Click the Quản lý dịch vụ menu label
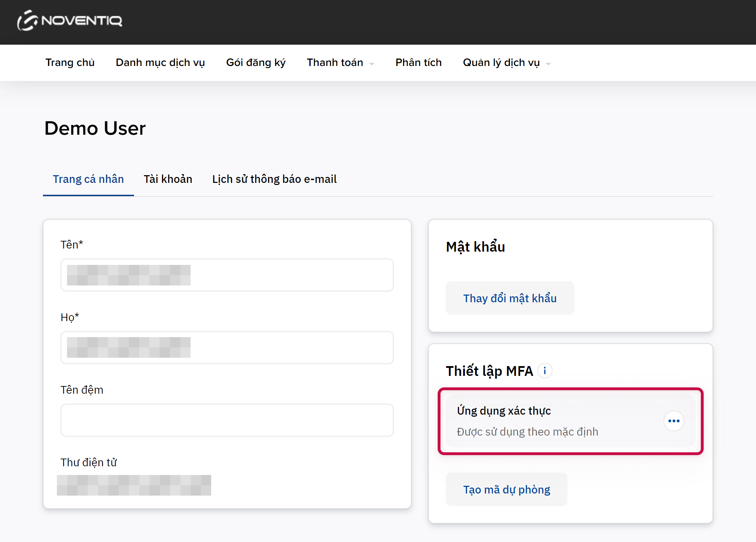 pyautogui.click(x=501, y=62)
